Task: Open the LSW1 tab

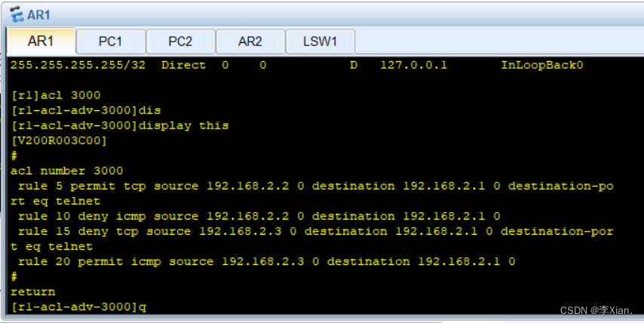Action: [x=320, y=42]
